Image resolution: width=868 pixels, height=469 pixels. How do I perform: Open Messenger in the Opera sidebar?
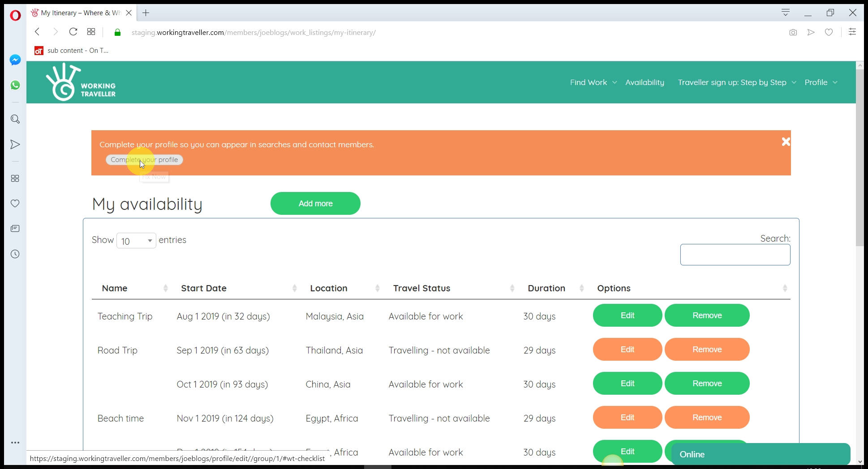15,60
